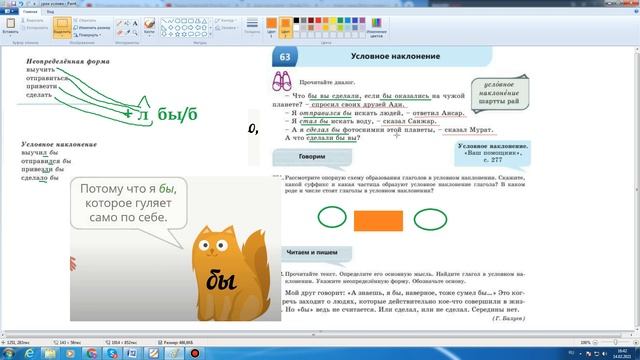Open the Повернуть rotate dropdown
The width and height of the screenshot is (640, 360).
click(88, 35)
